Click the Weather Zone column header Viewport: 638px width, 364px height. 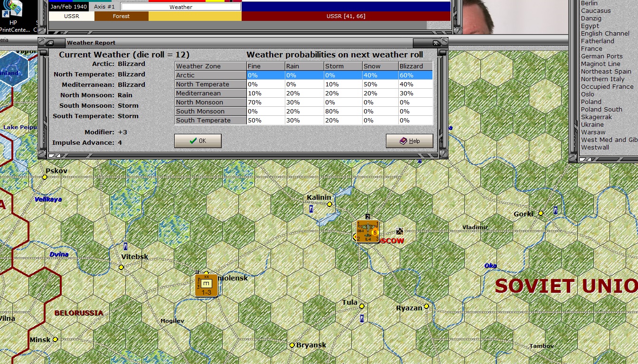(x=210, y=66)
